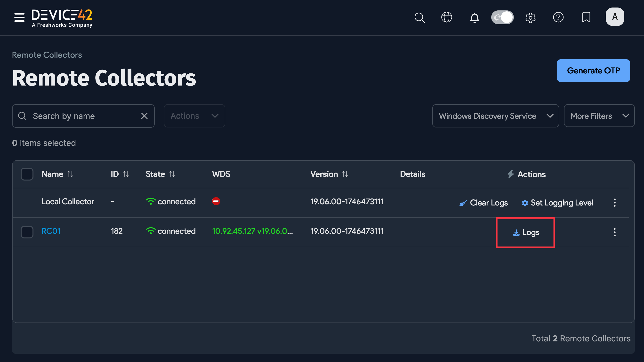Click the Generate OTP button
This screenshot has height=362, width=644.
coord(594,71)
